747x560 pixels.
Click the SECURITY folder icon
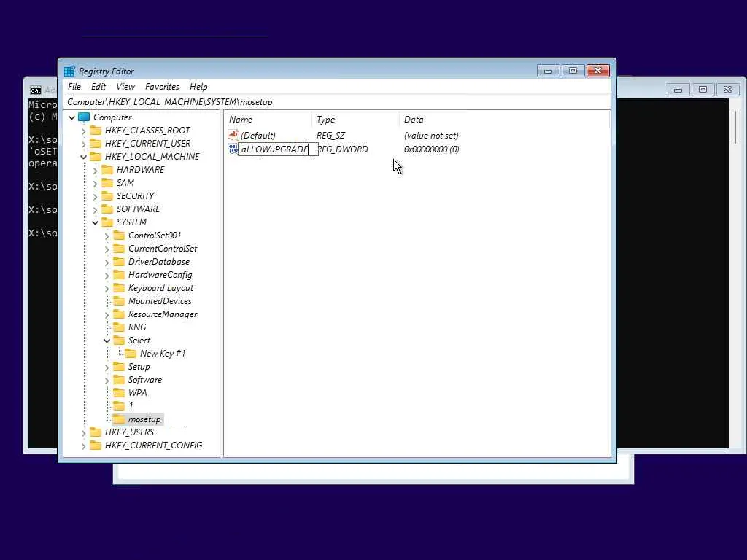pyautogui.click(x=107, y=196)
